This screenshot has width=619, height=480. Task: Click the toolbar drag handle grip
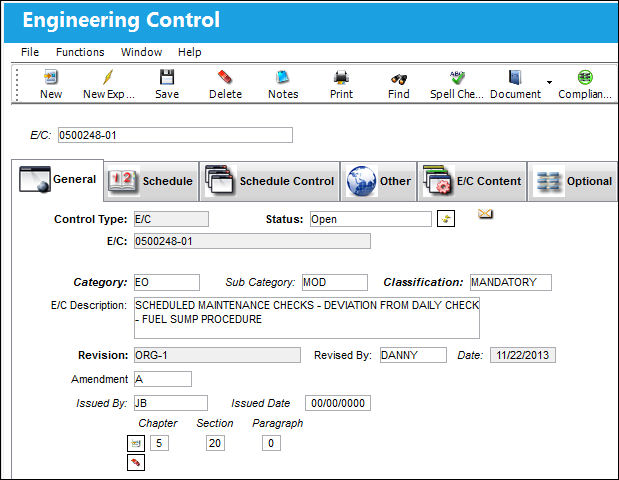click(x=17, y=84)
